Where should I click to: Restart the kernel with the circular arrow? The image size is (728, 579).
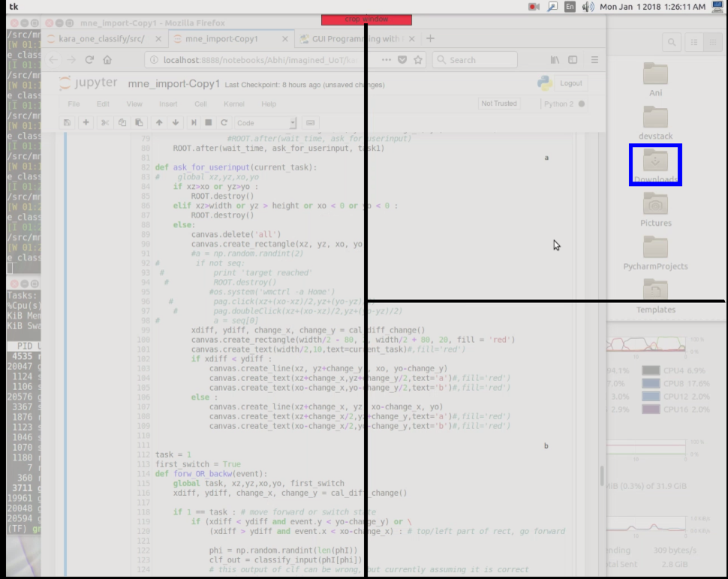(224, 122)
